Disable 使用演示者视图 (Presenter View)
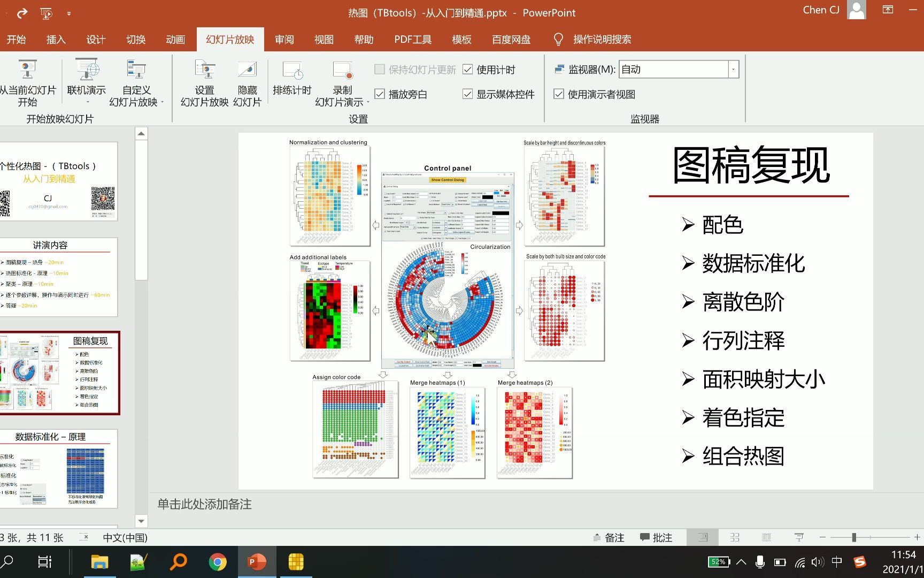 point(559,94)
